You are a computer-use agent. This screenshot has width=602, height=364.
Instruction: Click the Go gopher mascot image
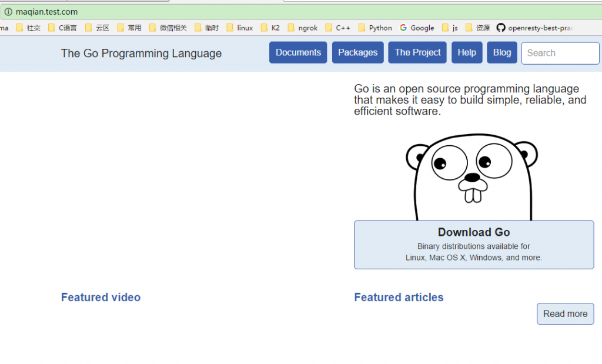tap(472, 177)
